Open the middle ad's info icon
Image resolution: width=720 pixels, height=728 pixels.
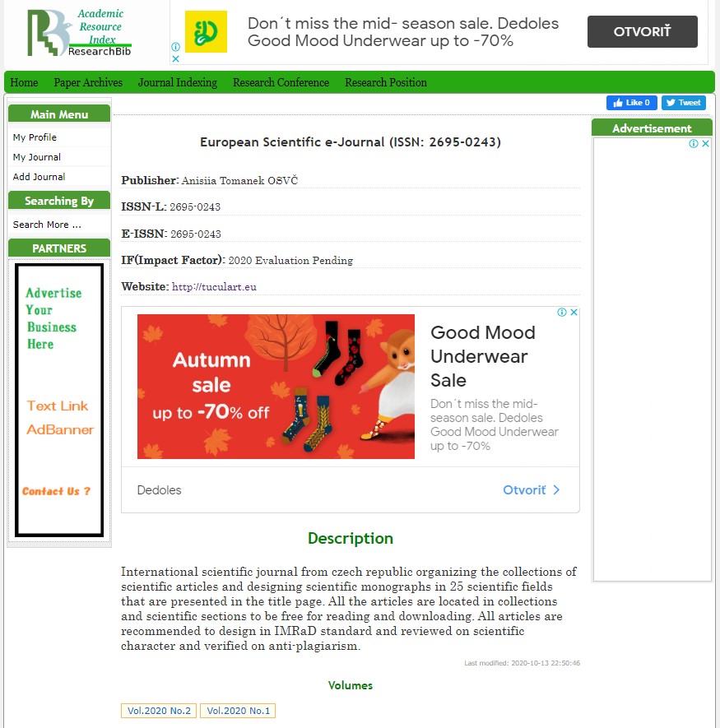562,312
